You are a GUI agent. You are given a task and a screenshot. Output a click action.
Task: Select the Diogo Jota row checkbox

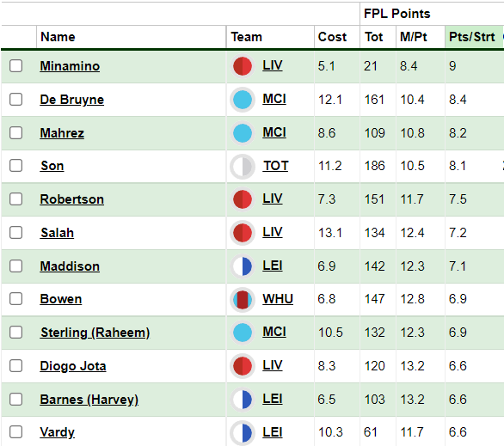[x=15, y=366]
